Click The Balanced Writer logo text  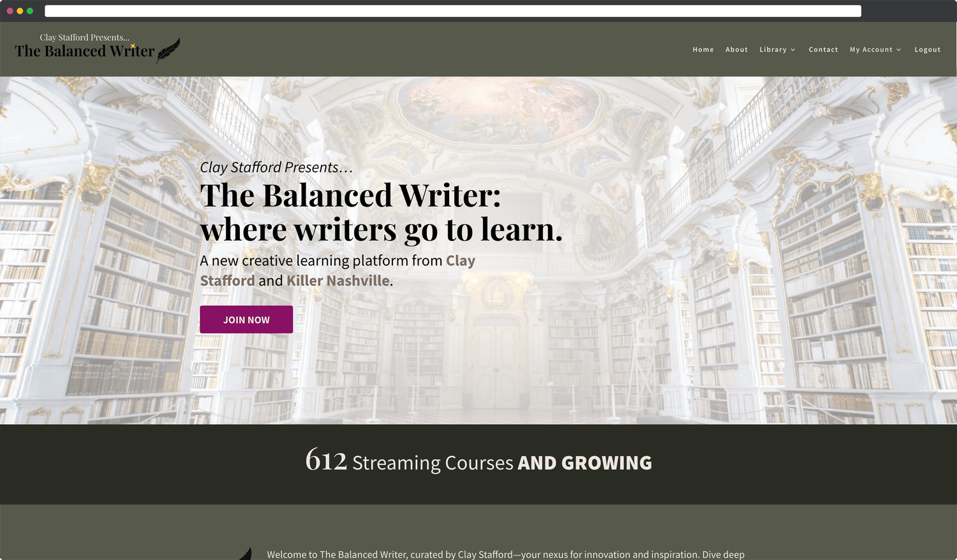[x=84, y=51]
